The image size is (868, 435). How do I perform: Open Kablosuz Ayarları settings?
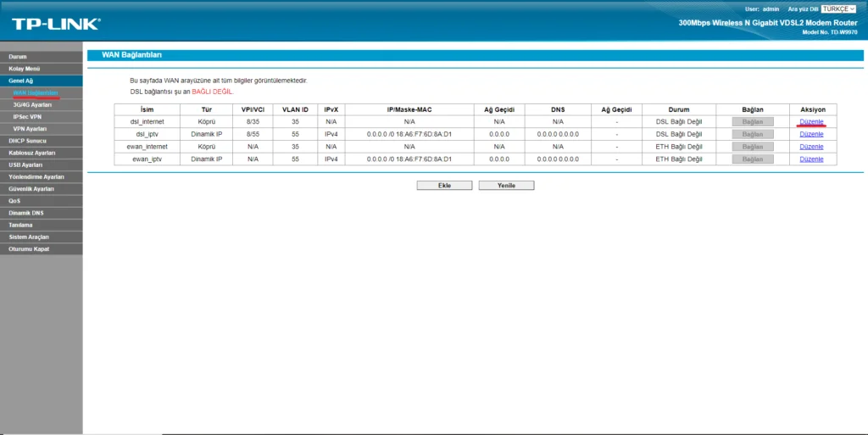tap(31, 153)
